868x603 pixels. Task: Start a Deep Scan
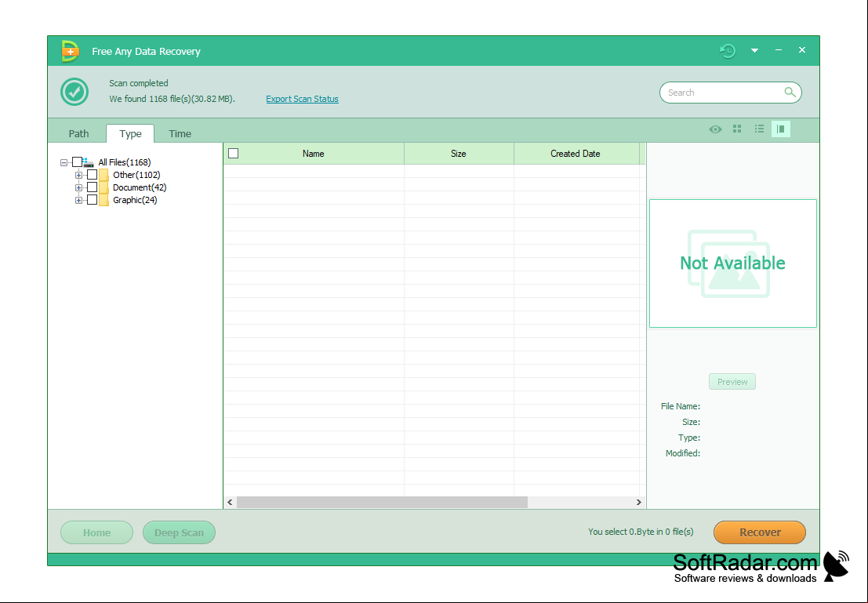click(x=179, y=532)
